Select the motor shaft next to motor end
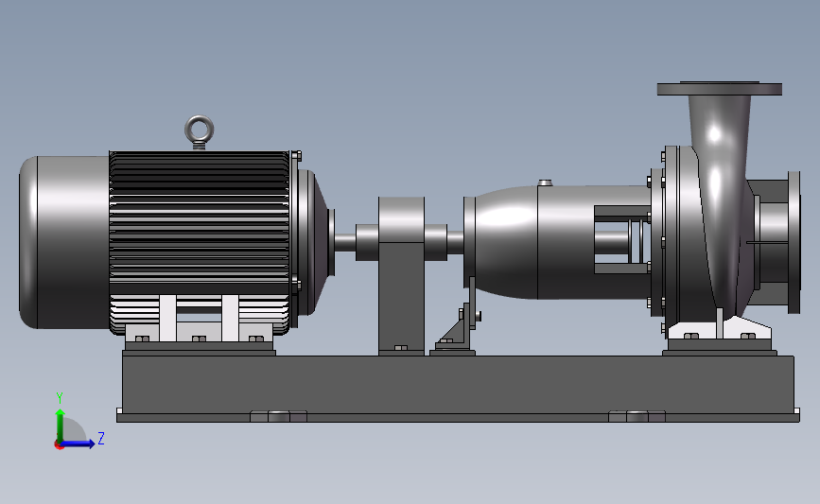820x504 pixels. [345, 242]
